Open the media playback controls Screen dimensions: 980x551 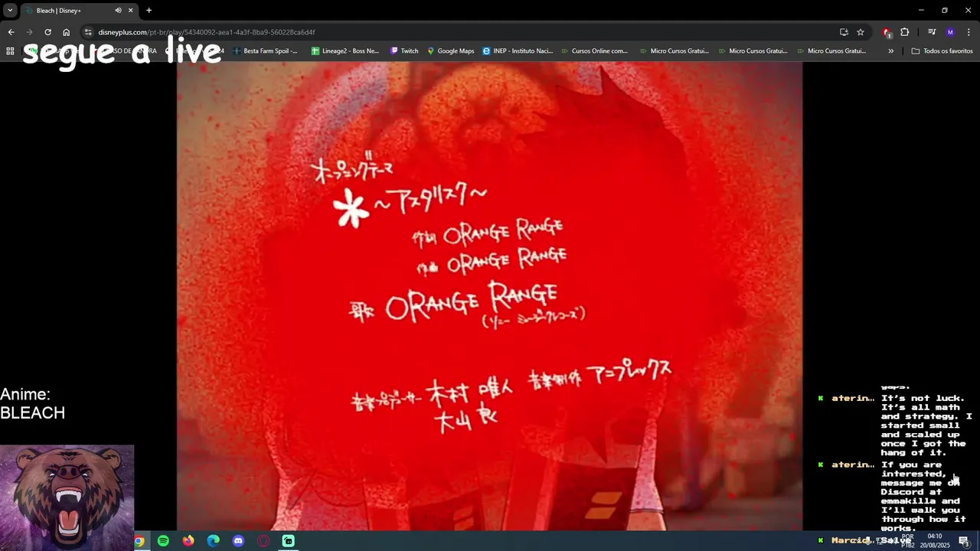pyautogui.click(x=932, y=32)
